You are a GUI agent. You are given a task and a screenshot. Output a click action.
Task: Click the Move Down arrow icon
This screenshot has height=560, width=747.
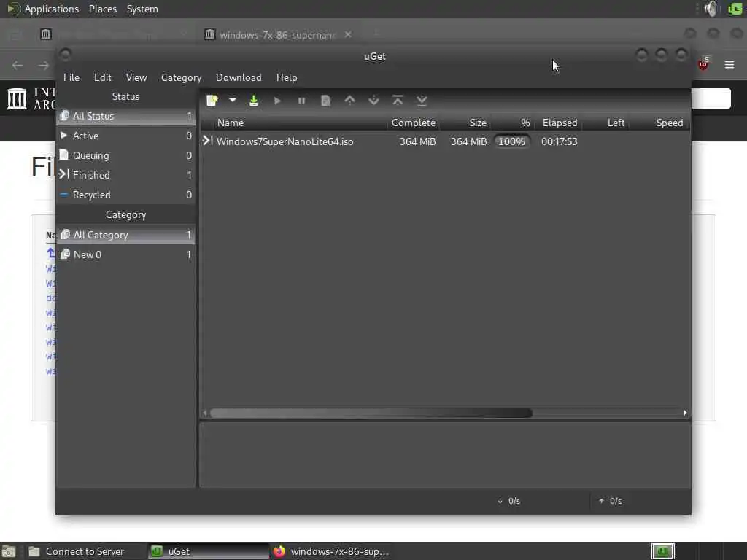[374, 101]
